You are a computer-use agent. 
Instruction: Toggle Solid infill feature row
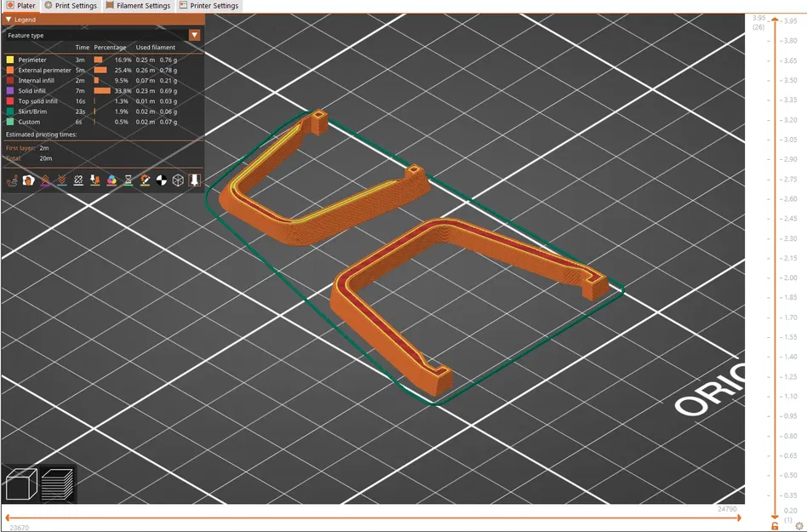coord(103,90)
